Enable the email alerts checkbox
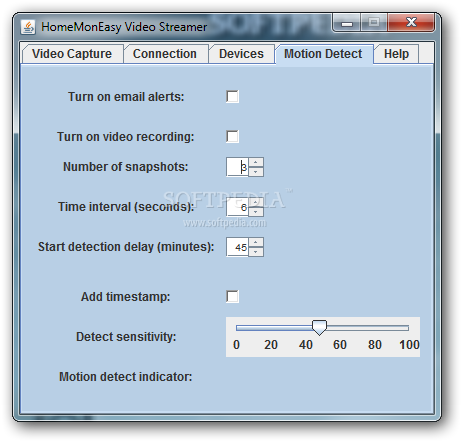This screenshot has height=442, width=462. (232, 97)
